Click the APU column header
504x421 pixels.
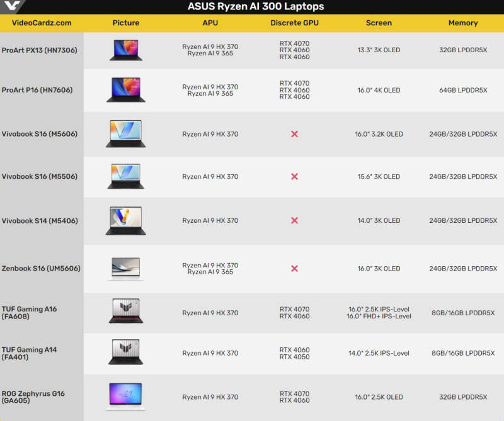click(x=210, y=23)
